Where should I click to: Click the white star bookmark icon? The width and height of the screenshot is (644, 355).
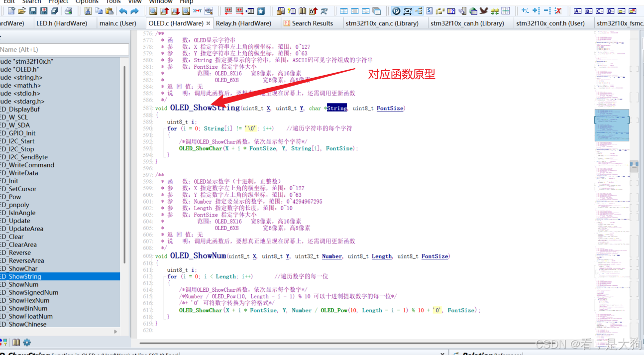point(261,11)
